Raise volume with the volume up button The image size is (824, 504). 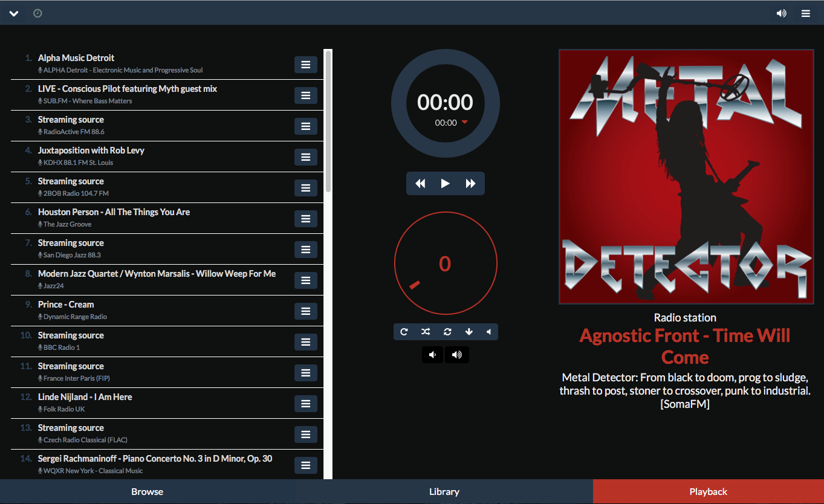point(457,355)
